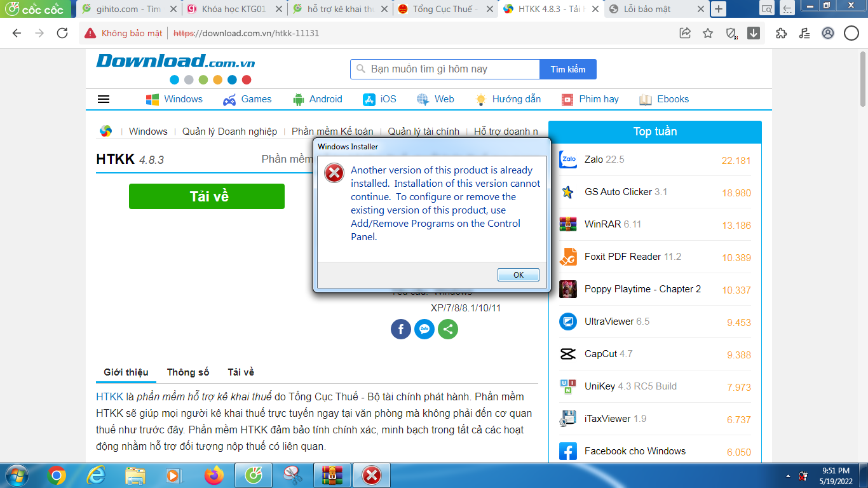Open the Download.com.vn logo homepage

pyautogui.click(x=175, y=61)
